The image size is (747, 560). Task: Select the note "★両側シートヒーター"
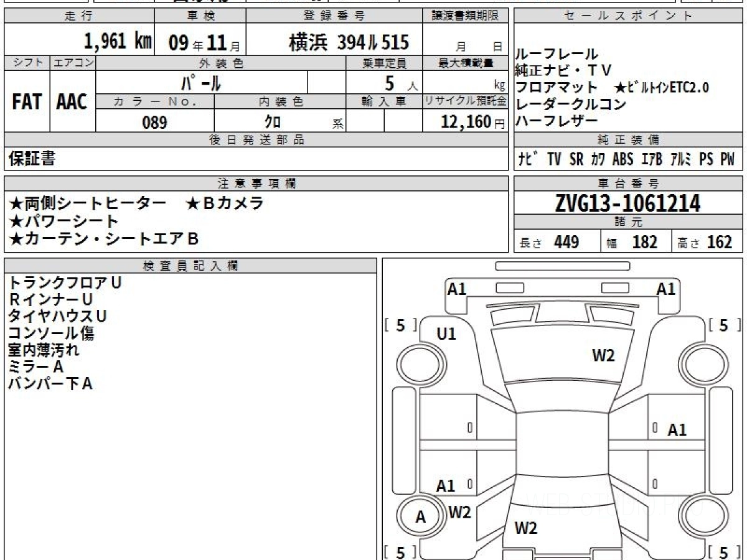(88, 203)
